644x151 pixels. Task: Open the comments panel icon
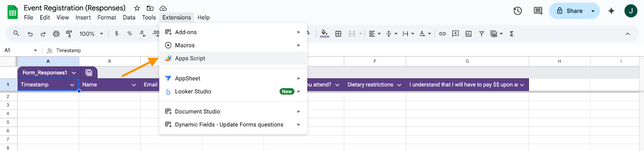[538, 11]
